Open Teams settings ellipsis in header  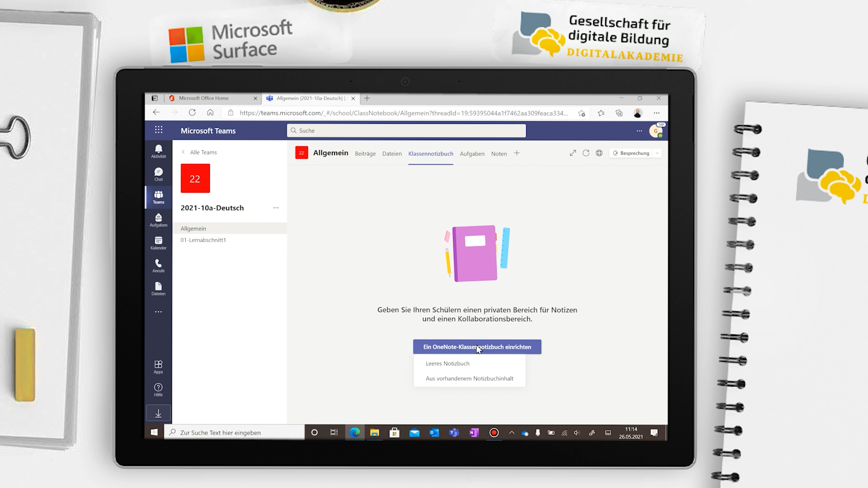point(639,131)
